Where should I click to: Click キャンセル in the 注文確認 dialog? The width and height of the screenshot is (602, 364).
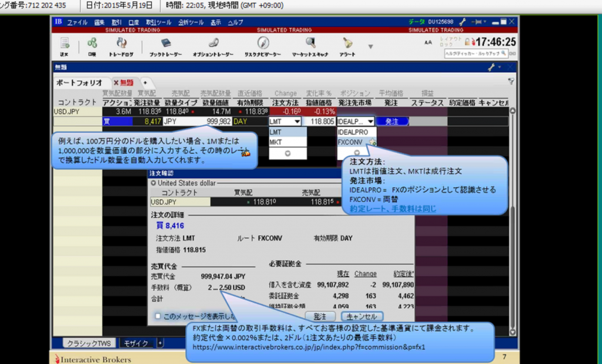pos(362,316)
